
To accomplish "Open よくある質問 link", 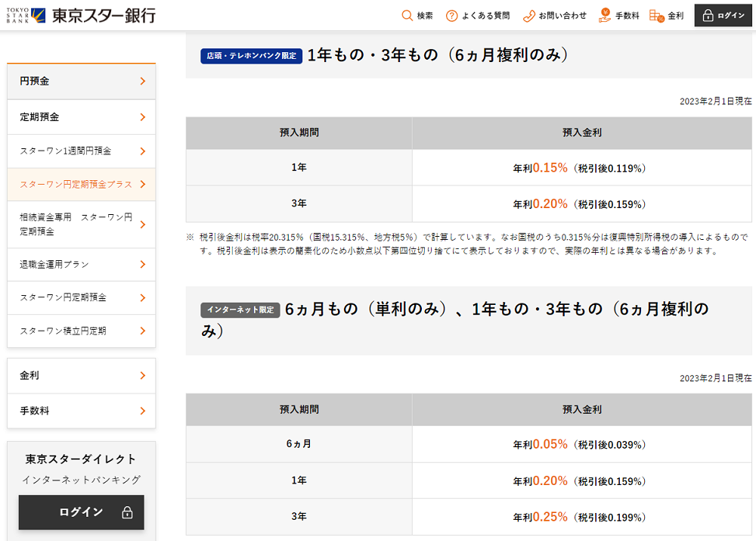I will 478,16.
